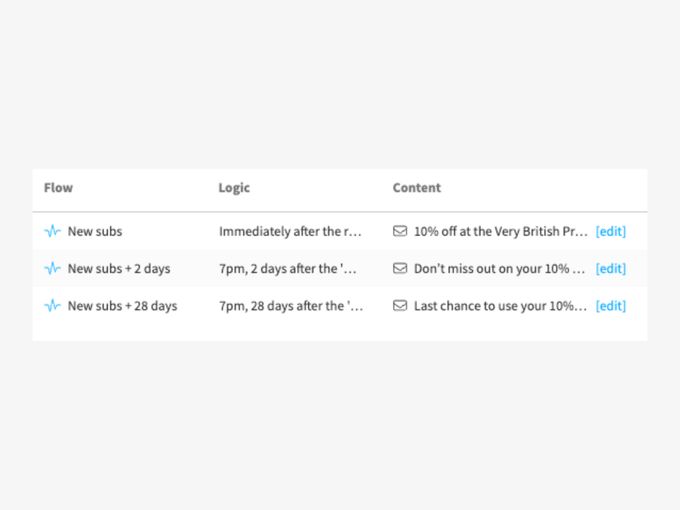Viewport: 680px width, 510px height.
Task: Edit the 10% off at Very British email
Action: point(610,231)
